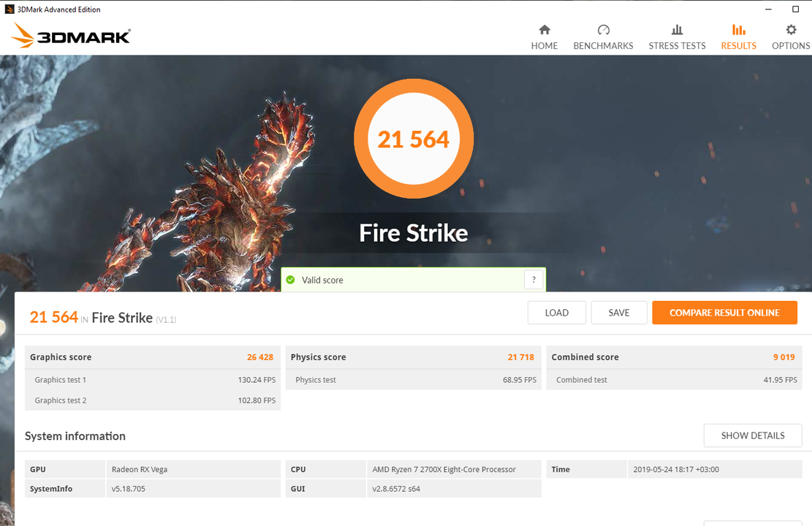Image resolution: width=812 pixels, height=526 pixels.
Task: Click the SystemInfo label cell
Action: [65, 488]
